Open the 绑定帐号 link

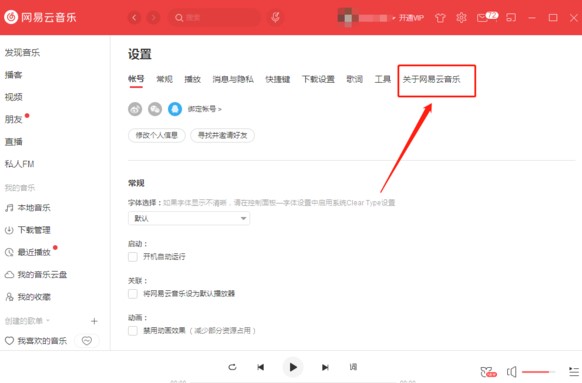tap(205, 109)
